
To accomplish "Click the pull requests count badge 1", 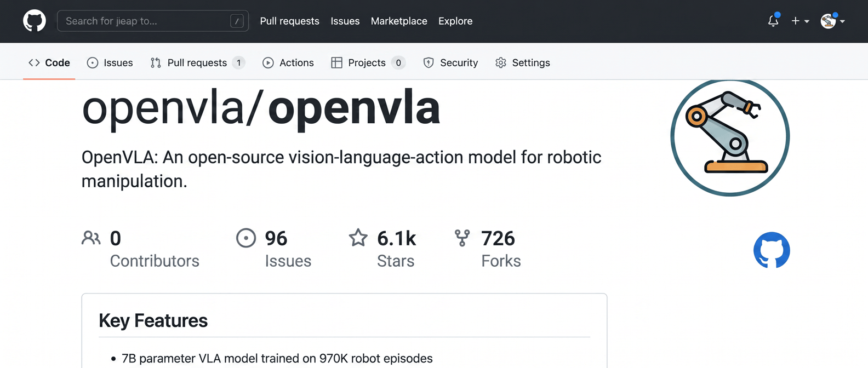I will [238, 62].
